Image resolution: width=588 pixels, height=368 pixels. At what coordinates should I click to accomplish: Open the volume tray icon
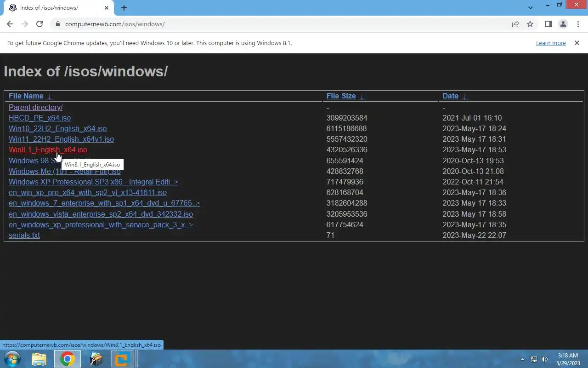coord(545,359)
